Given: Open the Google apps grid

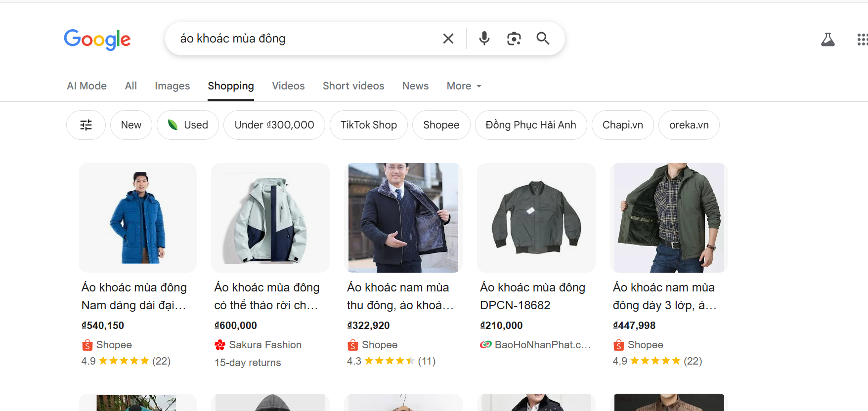Looking at the screenshot, I should tap(862, 40).
